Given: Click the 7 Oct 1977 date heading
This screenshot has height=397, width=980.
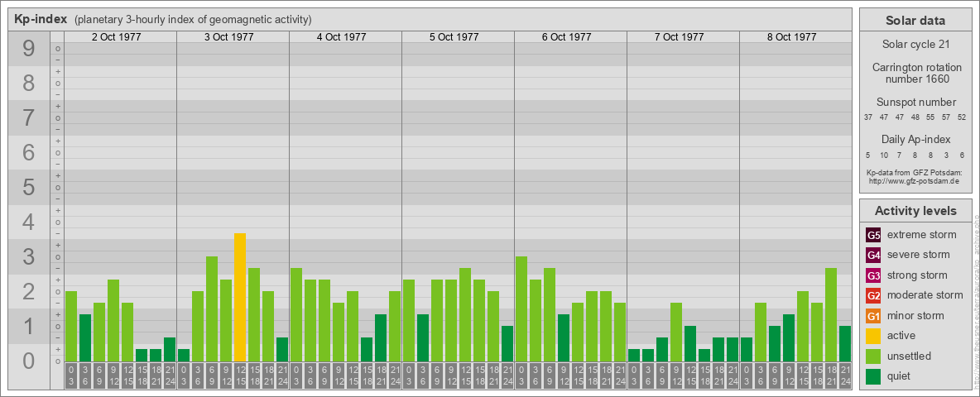Looking at the screenshot, I should click(679, 37).
